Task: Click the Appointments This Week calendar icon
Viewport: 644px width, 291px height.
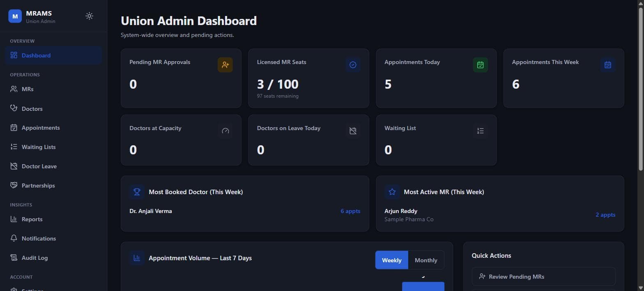Action: pyautogui.click(x=608, y=65)
